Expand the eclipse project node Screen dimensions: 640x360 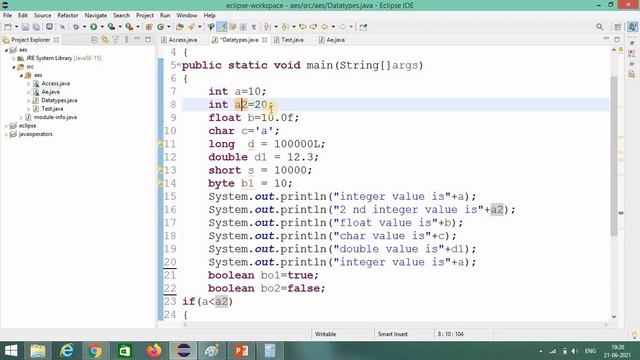click(6, 126)
